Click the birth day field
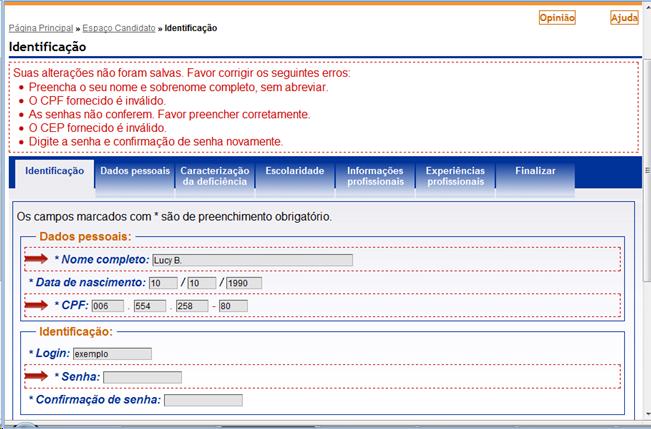 click(x=163, y=283)
